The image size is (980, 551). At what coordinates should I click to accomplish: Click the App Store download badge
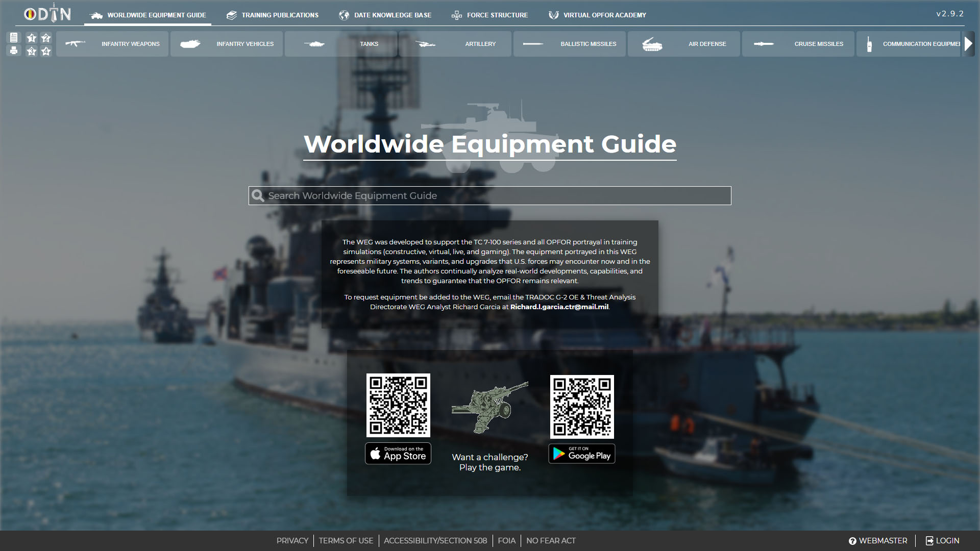pos(398,454)
